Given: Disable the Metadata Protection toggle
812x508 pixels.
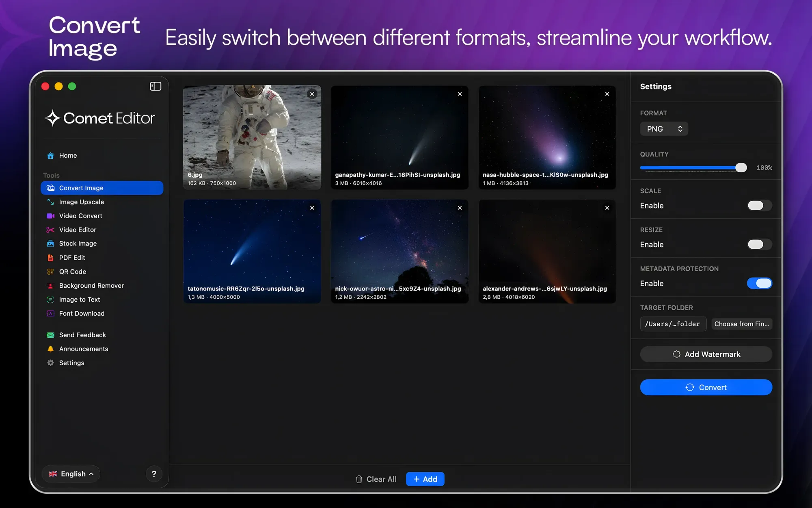Looking at the screenshot, I should [759, 283].
